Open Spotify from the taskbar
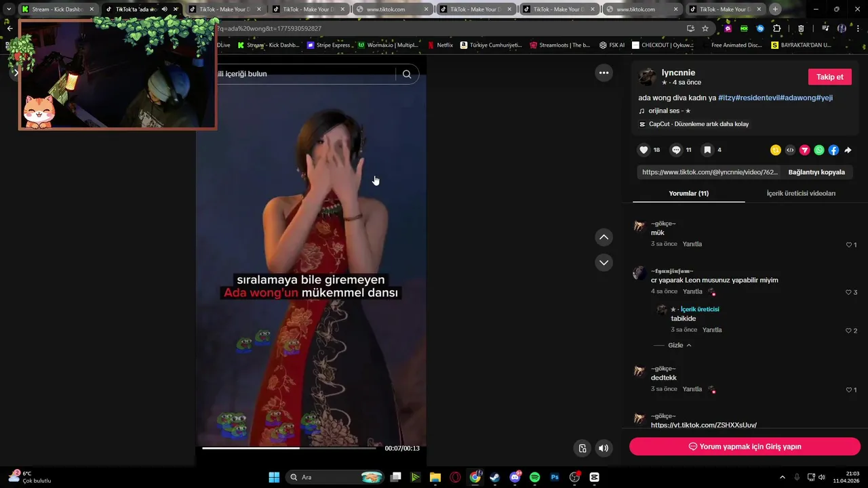 [x=534, y=477]
